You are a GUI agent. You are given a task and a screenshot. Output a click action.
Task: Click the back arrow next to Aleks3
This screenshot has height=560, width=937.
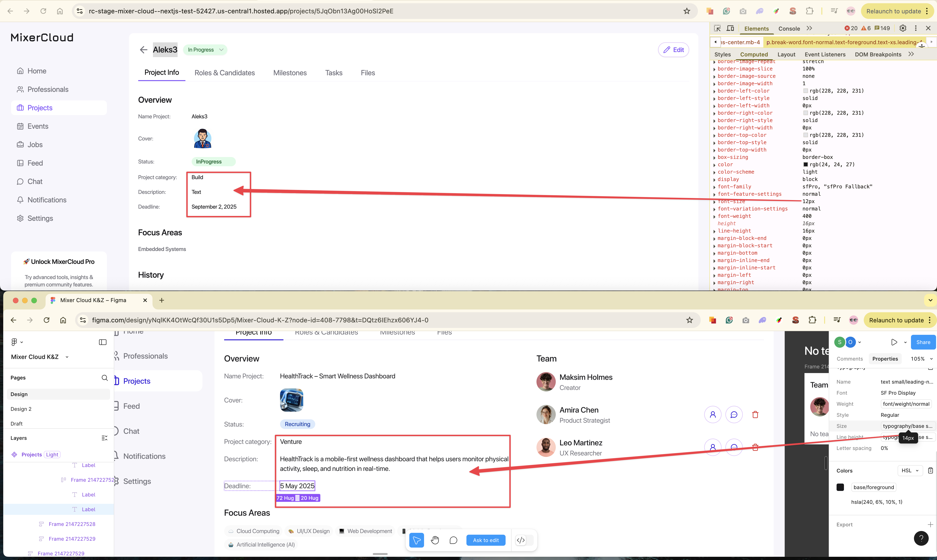point(143,50)
